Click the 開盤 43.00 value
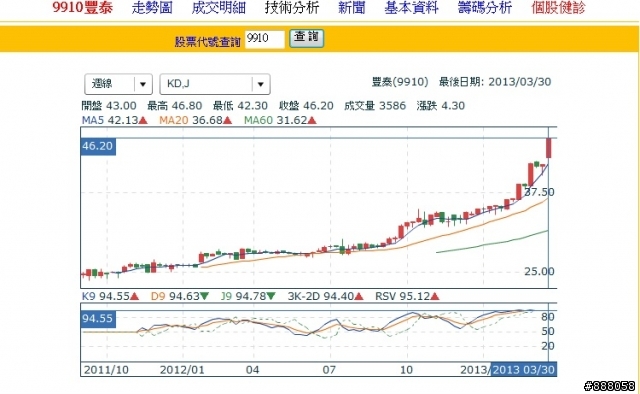The image size is (640, 394). pos(109,106)
